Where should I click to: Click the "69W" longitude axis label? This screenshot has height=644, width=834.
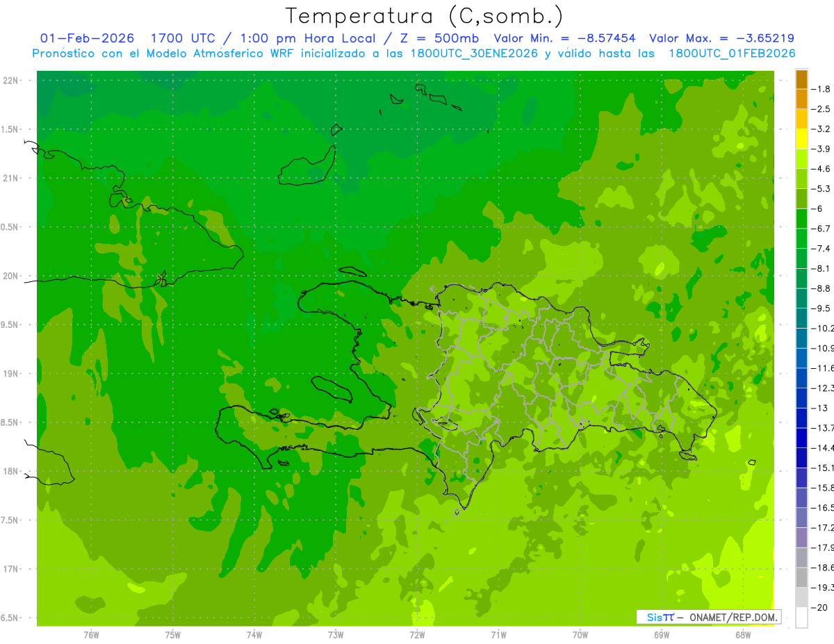pos(662,634)
